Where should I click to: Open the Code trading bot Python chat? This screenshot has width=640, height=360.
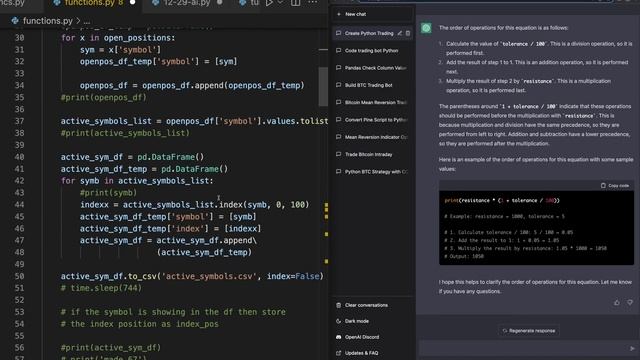pyautogui.click(x=371, y=51)
